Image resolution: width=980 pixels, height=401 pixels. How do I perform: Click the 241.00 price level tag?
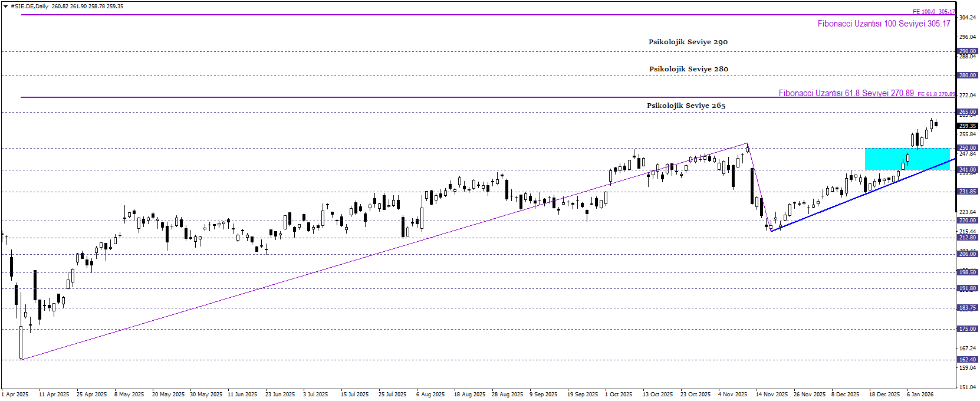[968, 170]
